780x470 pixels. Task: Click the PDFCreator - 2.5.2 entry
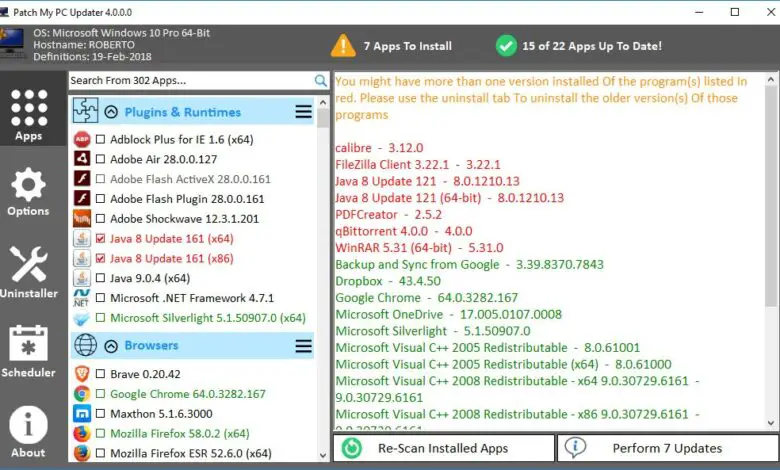pyautogui.click(x=389, y=214)
